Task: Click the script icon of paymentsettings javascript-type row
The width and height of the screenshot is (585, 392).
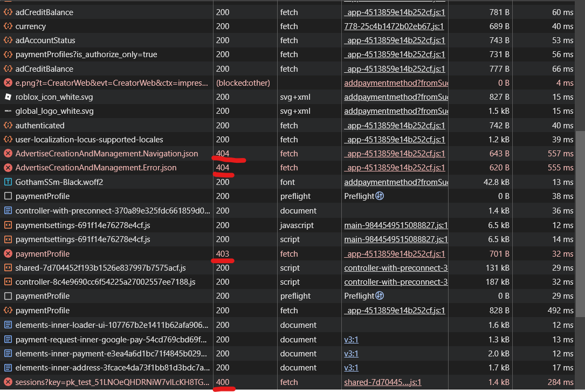Action: pyautogui.click(x=8, y=225)
